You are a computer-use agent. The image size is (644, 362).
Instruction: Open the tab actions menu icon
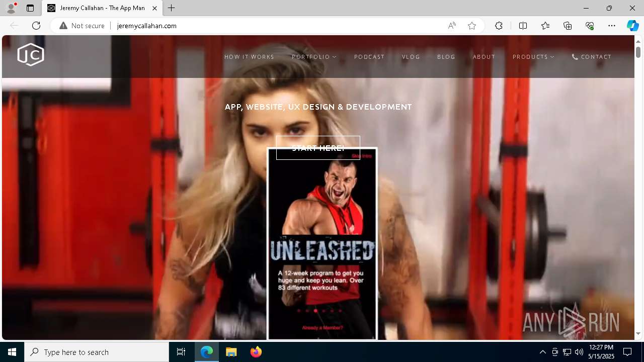[x=30, y=8]
